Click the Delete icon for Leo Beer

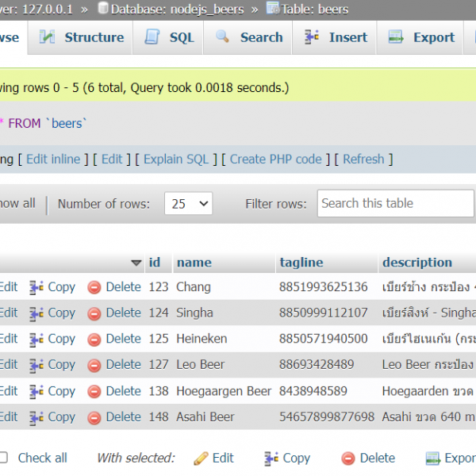coord(94,366)
